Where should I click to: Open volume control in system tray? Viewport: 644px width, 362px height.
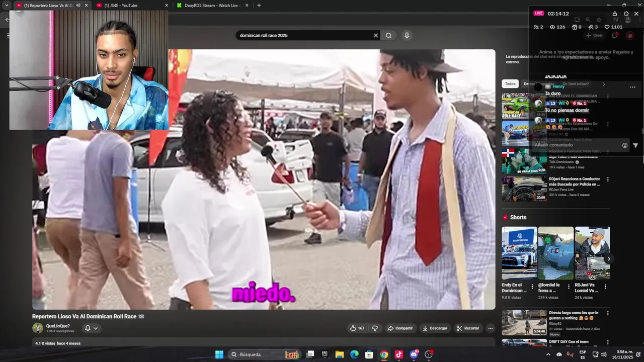(603, 354)
